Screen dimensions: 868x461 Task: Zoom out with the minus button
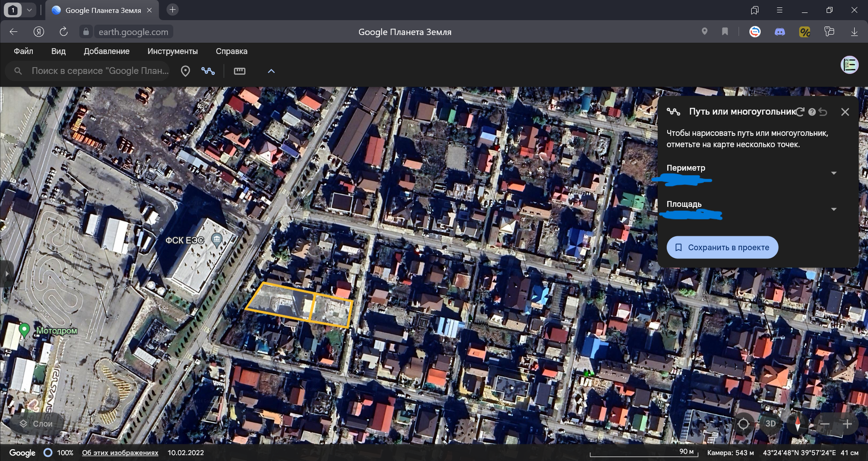pyautogui.click(x=825, y=424)
